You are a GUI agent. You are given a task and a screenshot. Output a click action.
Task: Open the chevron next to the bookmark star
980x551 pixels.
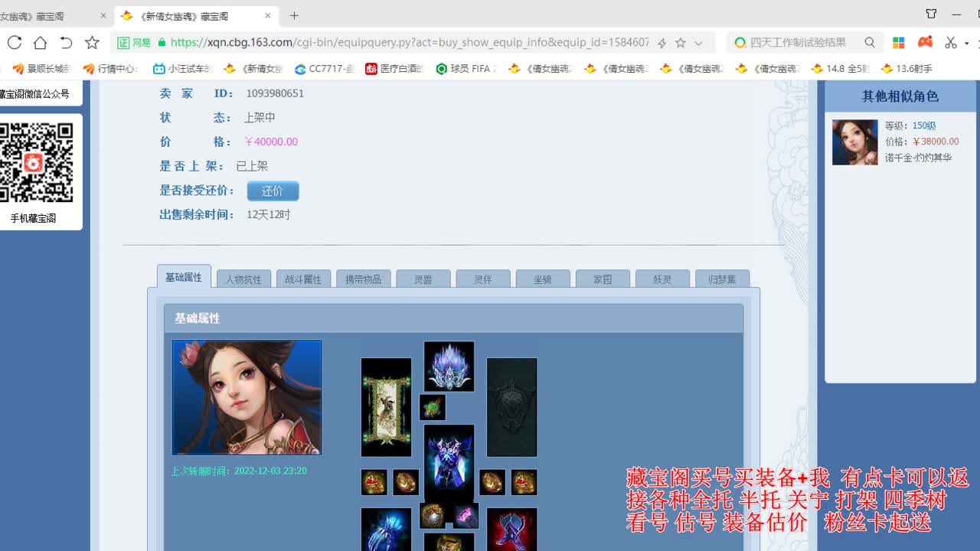click(697, 43)
